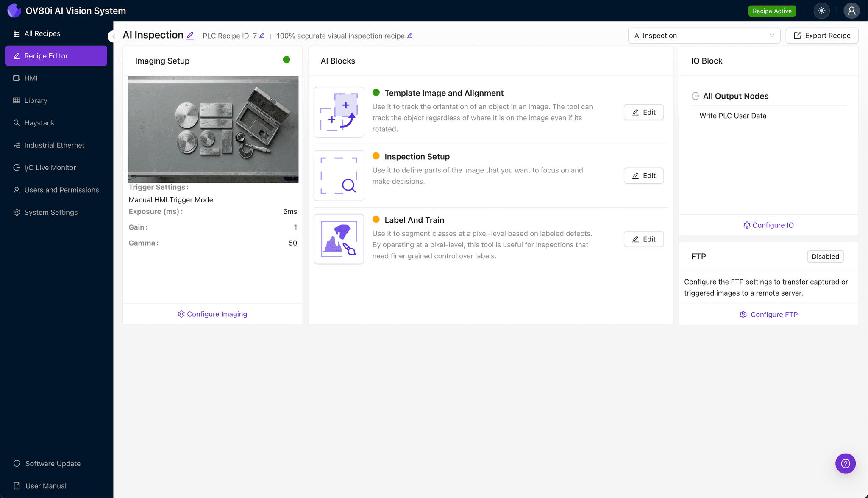Edit the Label And Train block
868x498 pixels.
pyautogui.click(x=644, y=239)
